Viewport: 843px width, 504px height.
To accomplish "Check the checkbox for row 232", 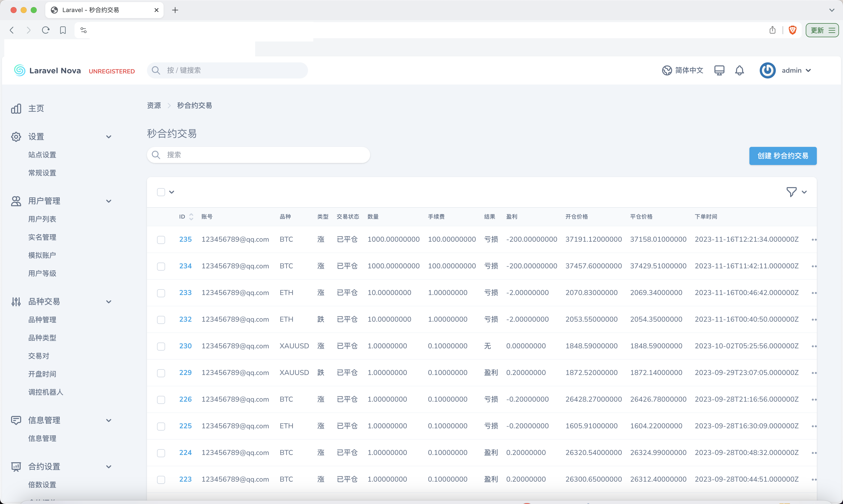I will pyautogui.click(x=161, y=320).
